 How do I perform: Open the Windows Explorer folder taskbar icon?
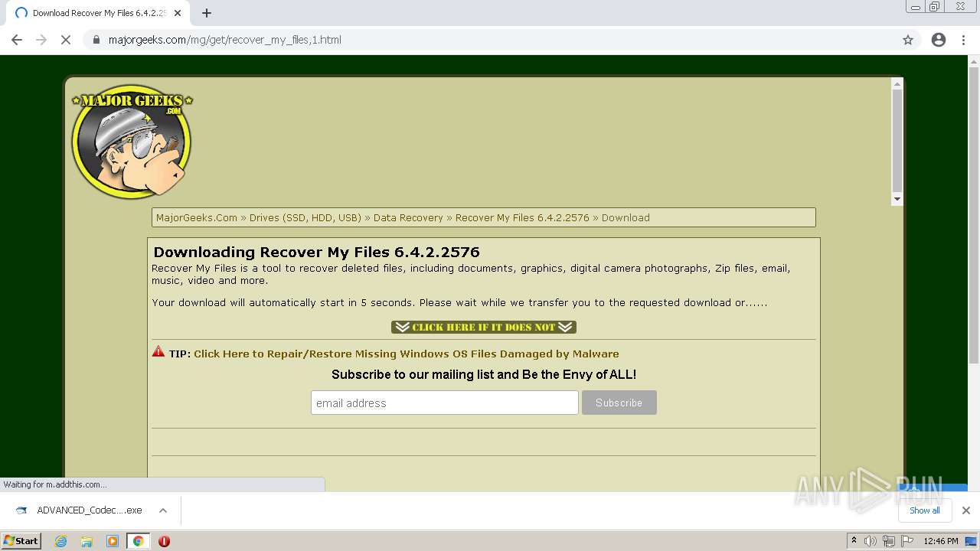tap(87, 541)
